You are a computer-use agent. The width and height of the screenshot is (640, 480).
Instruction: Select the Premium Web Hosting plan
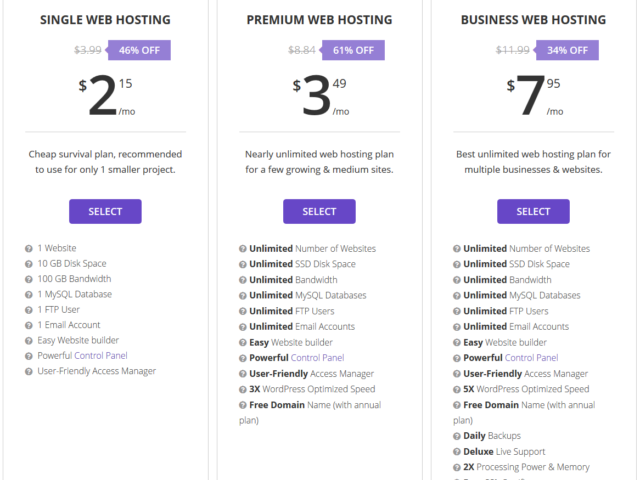click(x=319, y=211)
